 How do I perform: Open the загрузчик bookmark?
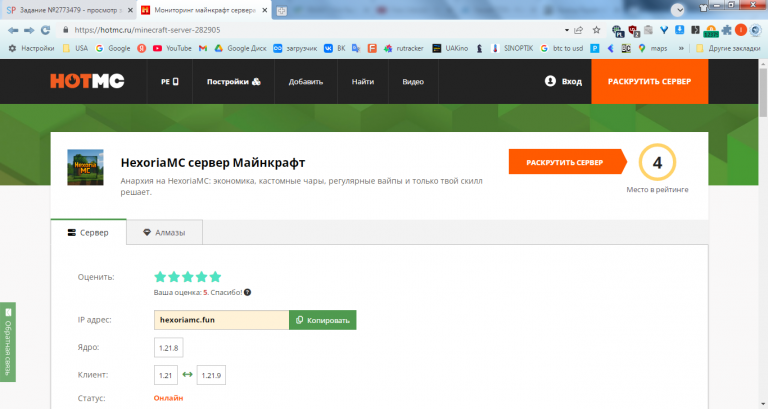[295, 48]
